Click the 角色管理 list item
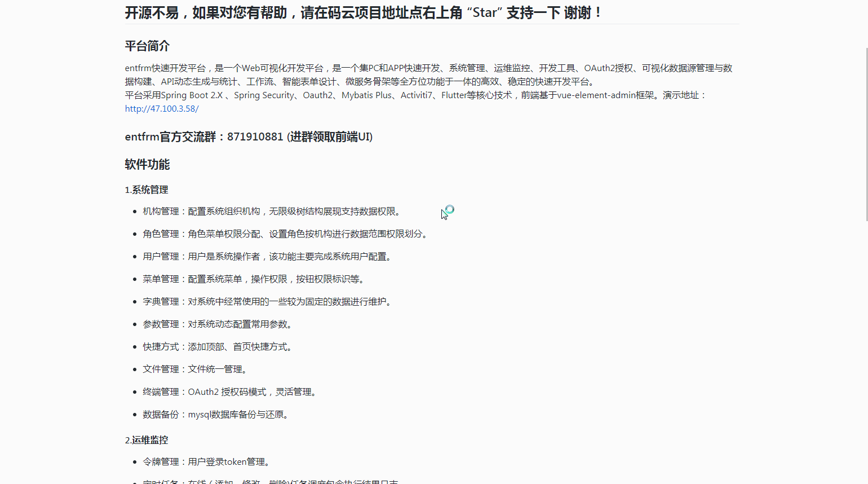The width and height of the screenshot is (868, 484). coord(285,234)
